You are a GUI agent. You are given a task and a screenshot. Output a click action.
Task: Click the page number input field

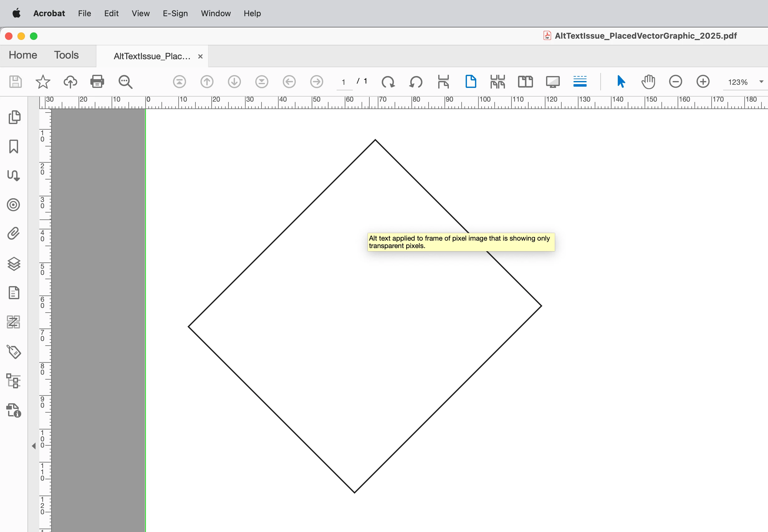point(344,82)
